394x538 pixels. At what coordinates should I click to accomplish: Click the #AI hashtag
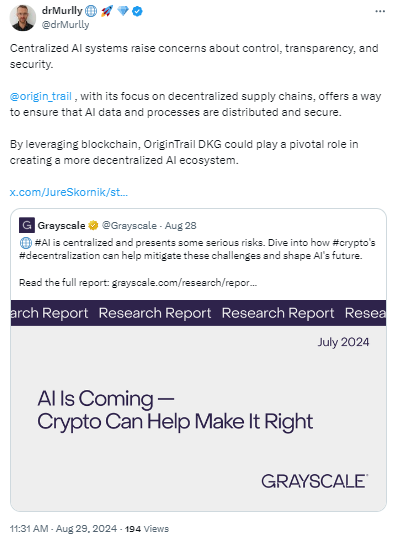[x=43, y=243]
